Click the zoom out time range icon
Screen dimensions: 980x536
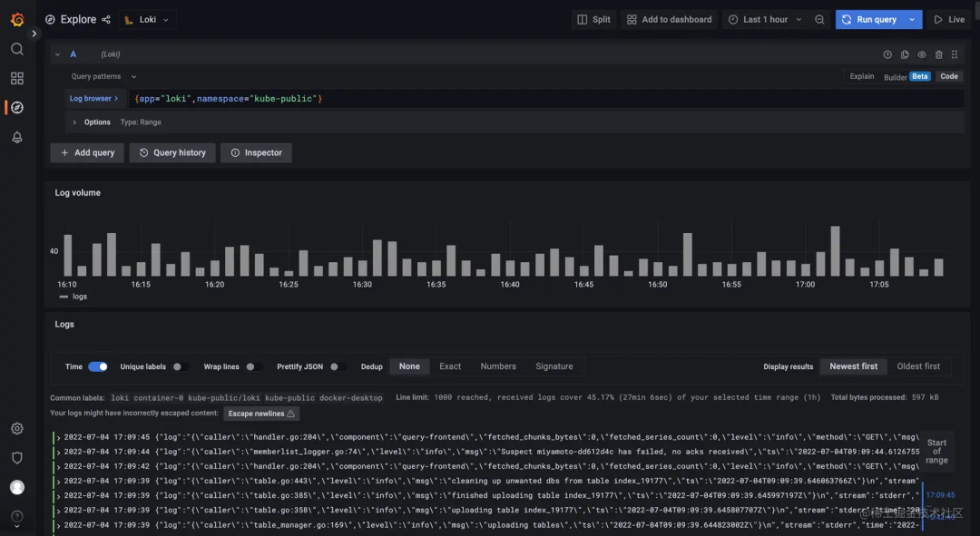(819, 19)
